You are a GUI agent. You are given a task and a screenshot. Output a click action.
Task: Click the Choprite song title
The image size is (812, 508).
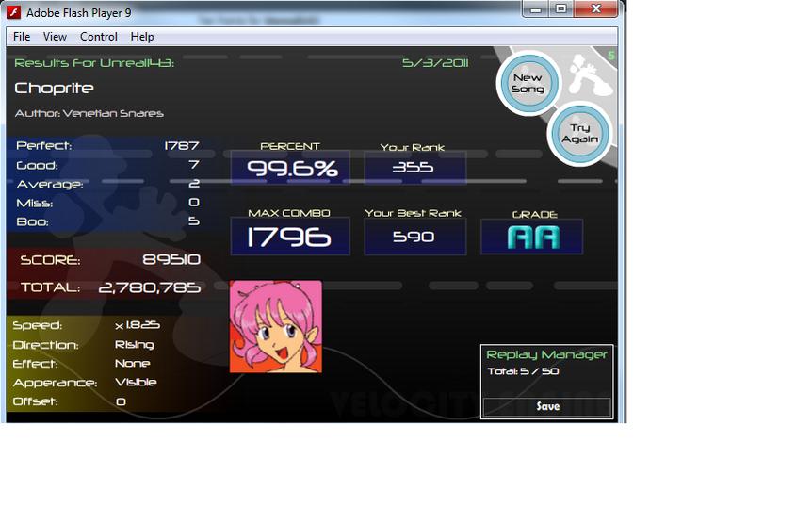click(x=54, y=89)
